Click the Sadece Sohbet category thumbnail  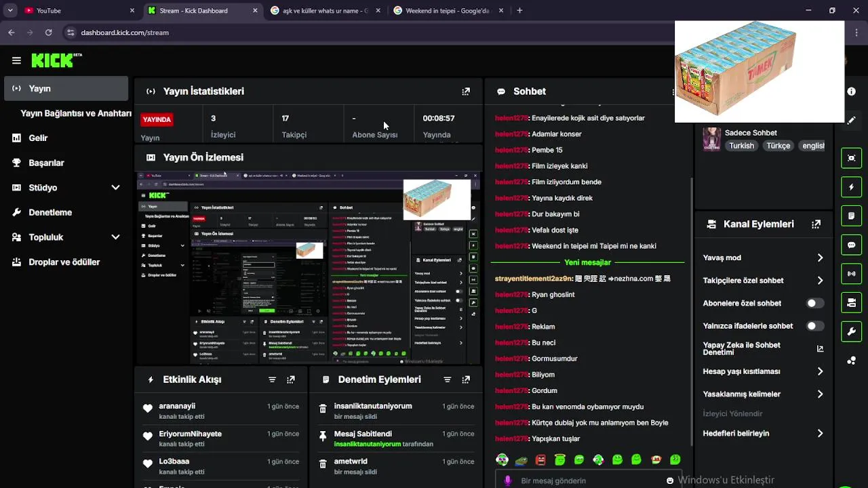point(711,139)
